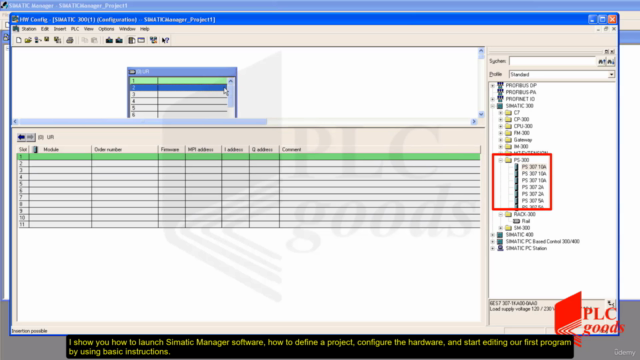Open the Help menu
Image resolution: width=640 pixels, height=360 pixels.
click(x=144, y=29)
